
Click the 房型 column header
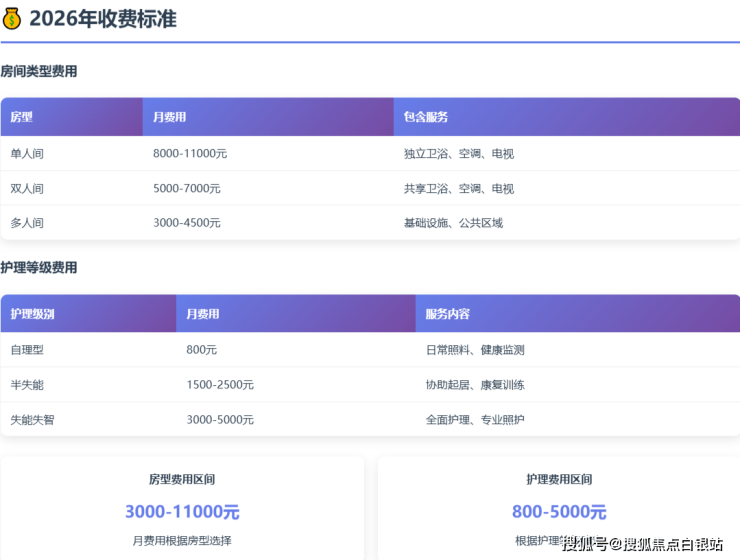(x=22, y=117)
